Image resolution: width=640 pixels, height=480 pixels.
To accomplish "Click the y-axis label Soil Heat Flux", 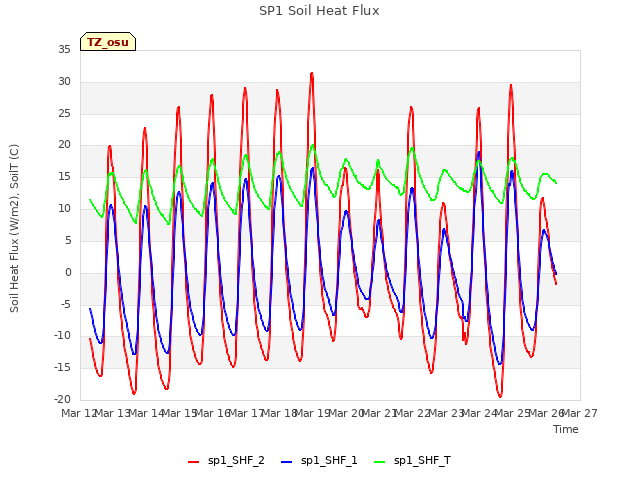I will point(14,228).
